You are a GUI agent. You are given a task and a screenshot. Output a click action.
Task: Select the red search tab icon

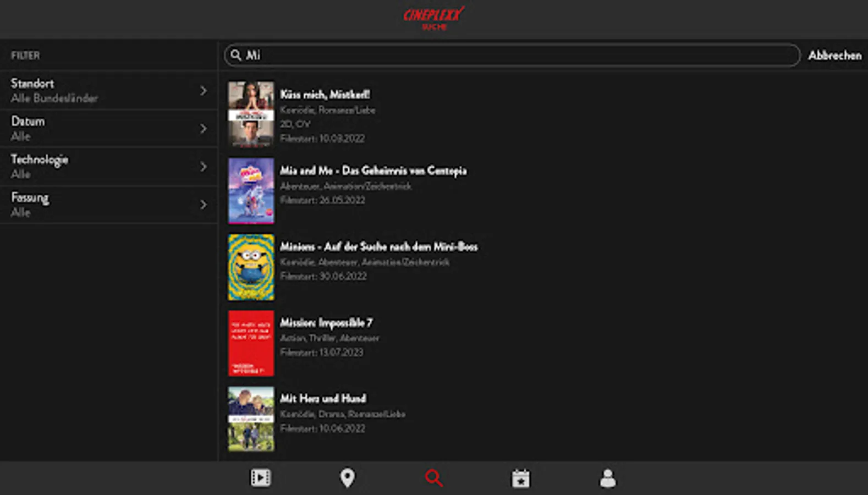pyautogui.click(x=434, y=478)
